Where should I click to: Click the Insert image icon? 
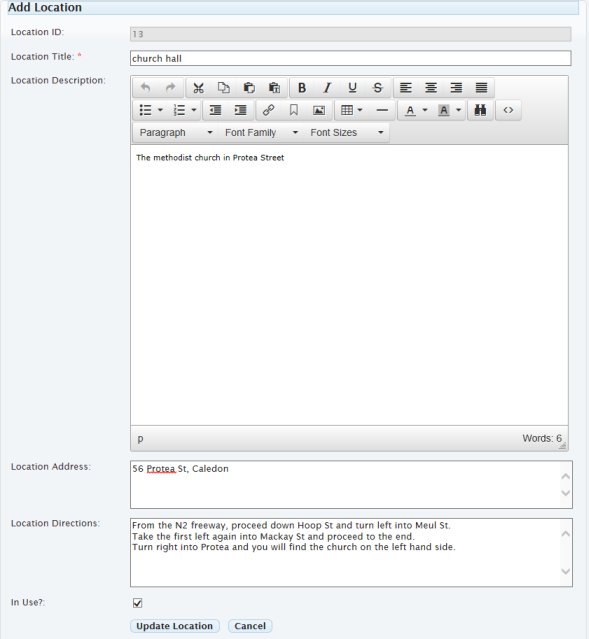click(319, 110)
